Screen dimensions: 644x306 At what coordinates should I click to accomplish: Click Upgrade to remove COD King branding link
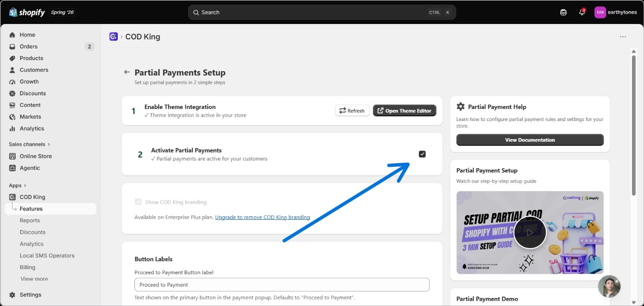pos(262,217)
